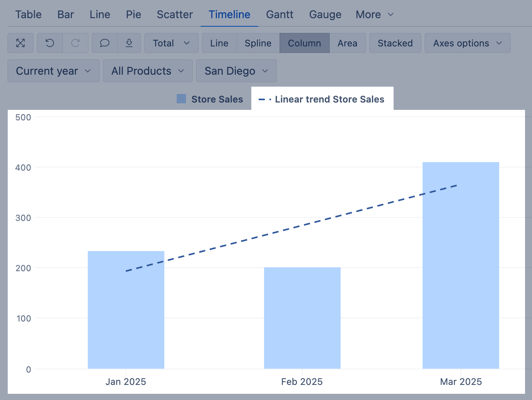The height and width of the screenshot is (400, 532).
Task: Expand the Axes options dropdown
Action: point(467,43)
